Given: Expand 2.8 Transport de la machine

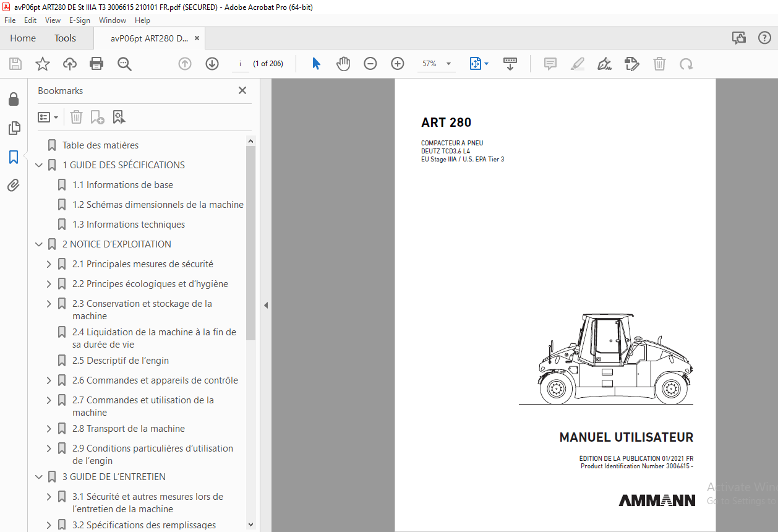Looking at the screenshot, I should click(x=49, y=429).
